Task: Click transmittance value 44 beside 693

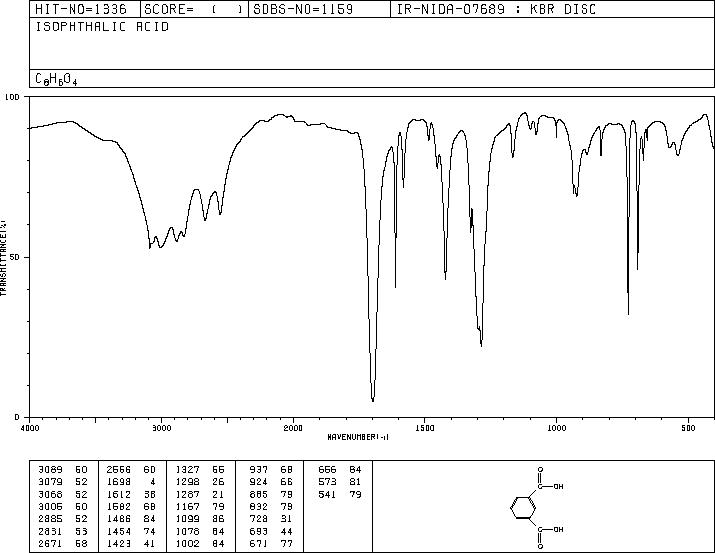Action: click(287, 532)
